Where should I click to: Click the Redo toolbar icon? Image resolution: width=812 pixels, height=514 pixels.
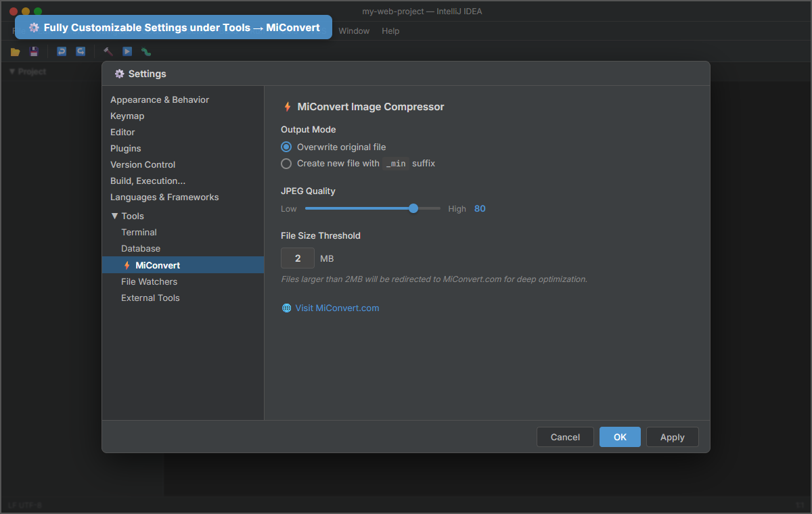(80, 51)
